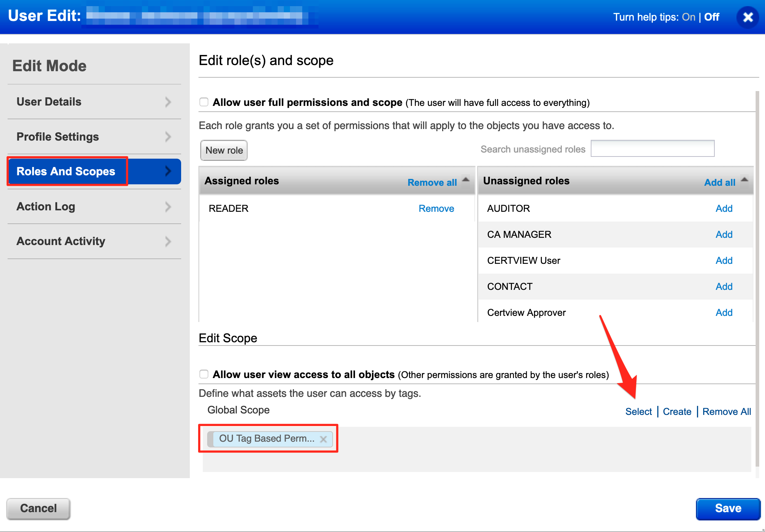Add the AUDITOR role
This screenshot has width=765, height=532.
click(724, 208)
